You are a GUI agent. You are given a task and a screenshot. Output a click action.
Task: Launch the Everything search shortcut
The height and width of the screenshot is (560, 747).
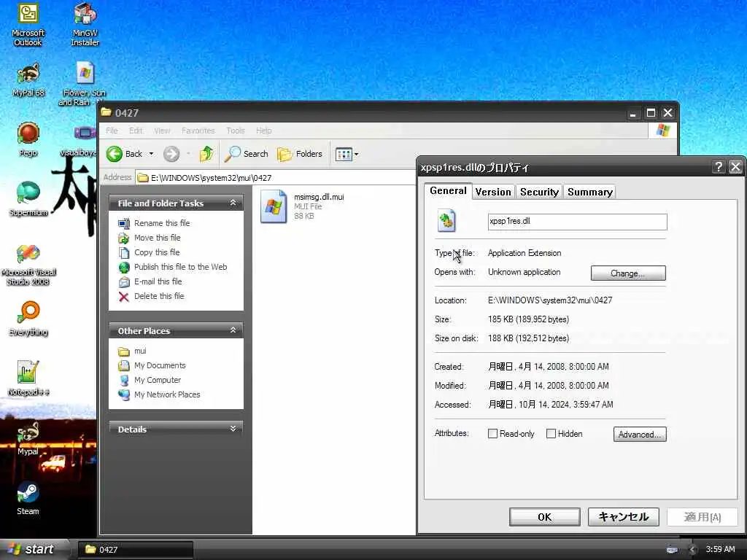[28, 319]
